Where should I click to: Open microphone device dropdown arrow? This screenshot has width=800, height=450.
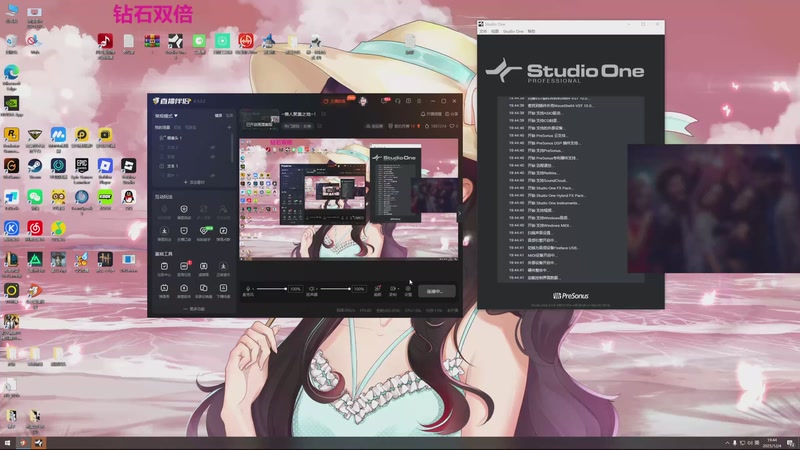click(x=253, y=289)
